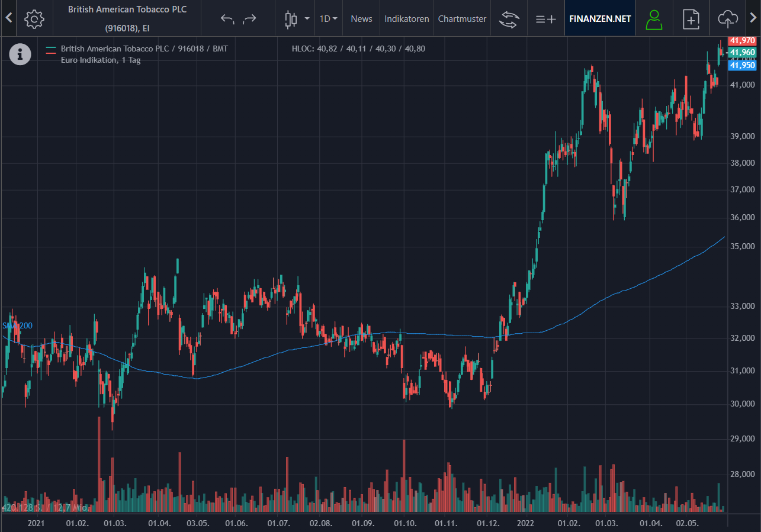Click the green user account icon
Viewport: 761px width, 532px height.
(654, 19)
